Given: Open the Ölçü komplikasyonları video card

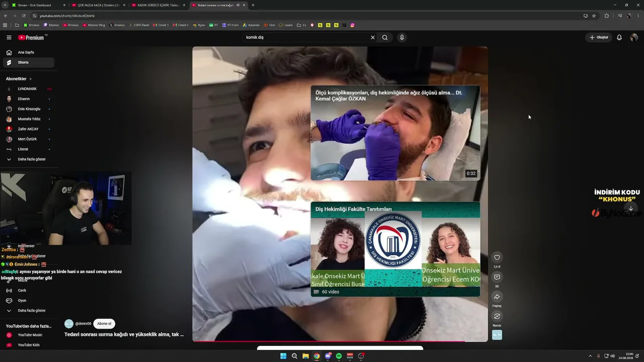Looking at the screenshot, I should [395, 133].
